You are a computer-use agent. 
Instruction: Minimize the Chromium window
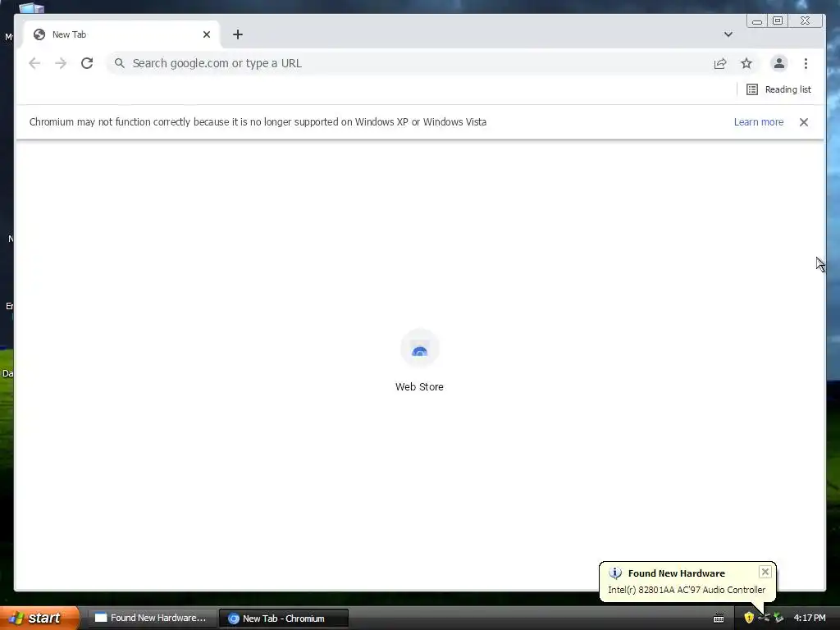pyautogui.click(x=757, y=21)
